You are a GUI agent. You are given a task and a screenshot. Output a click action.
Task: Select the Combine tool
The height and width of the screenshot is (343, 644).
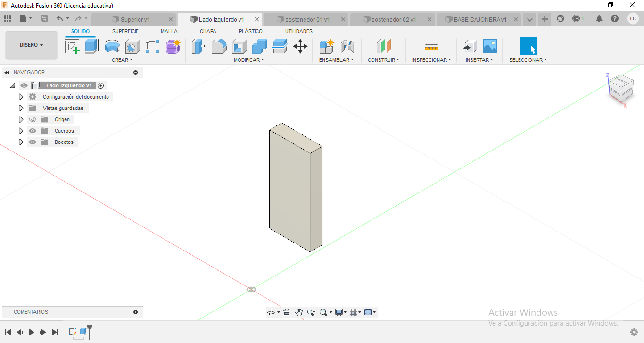[x=259, y=46]
